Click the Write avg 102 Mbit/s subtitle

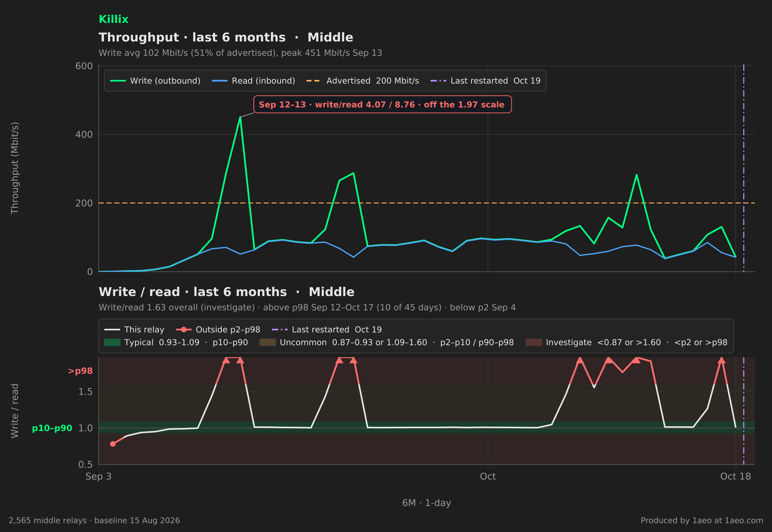point(240,53)
